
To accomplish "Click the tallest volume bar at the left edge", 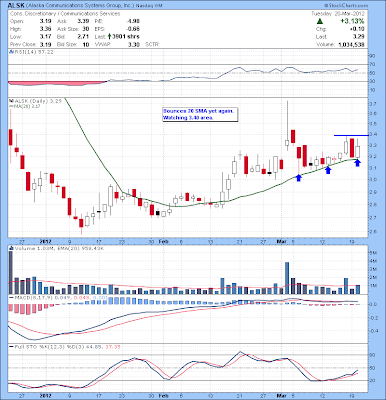I will point(10,272).
